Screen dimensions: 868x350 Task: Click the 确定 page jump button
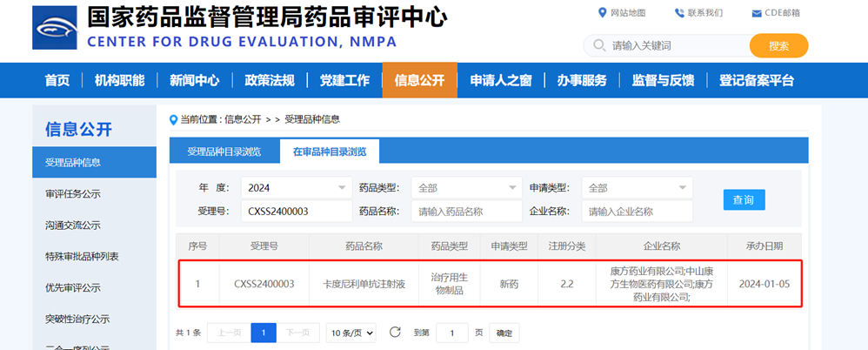click(504, 333)
